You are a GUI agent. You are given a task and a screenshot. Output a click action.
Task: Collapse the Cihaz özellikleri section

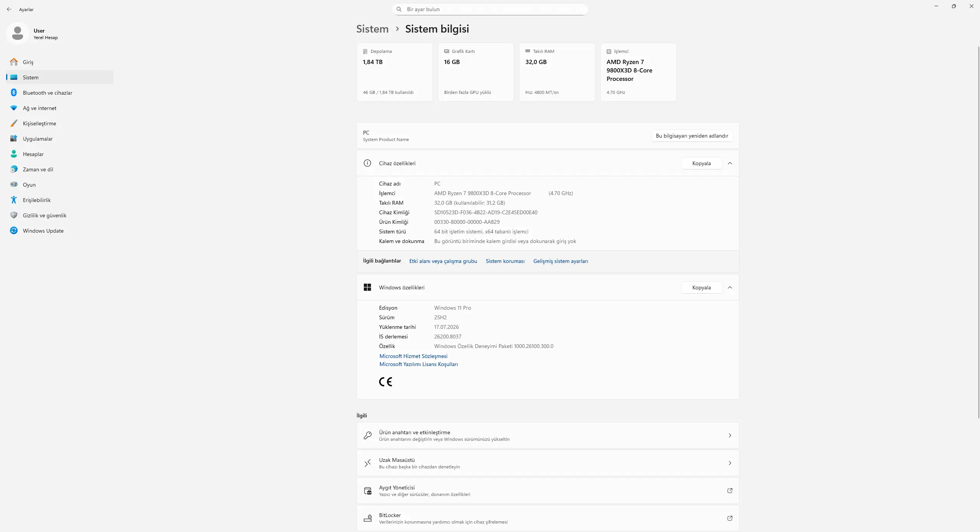[730, 163]
